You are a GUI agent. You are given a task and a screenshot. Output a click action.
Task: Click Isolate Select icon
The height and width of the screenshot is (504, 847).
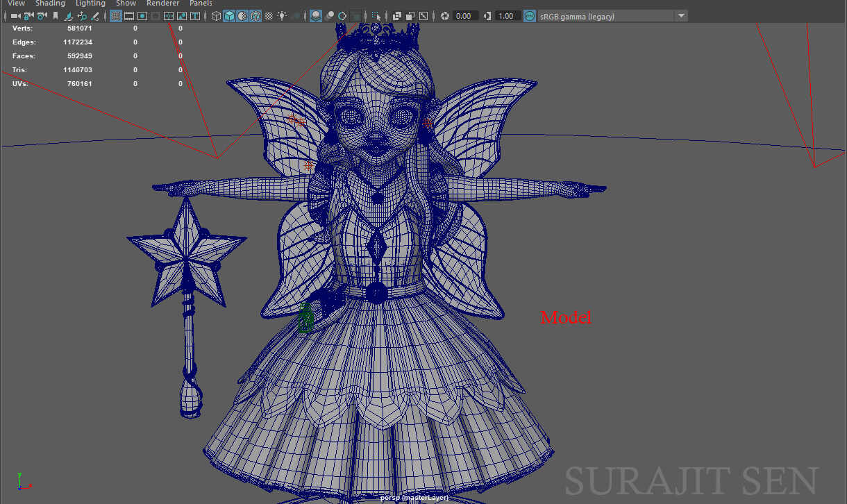pos(376,15)
